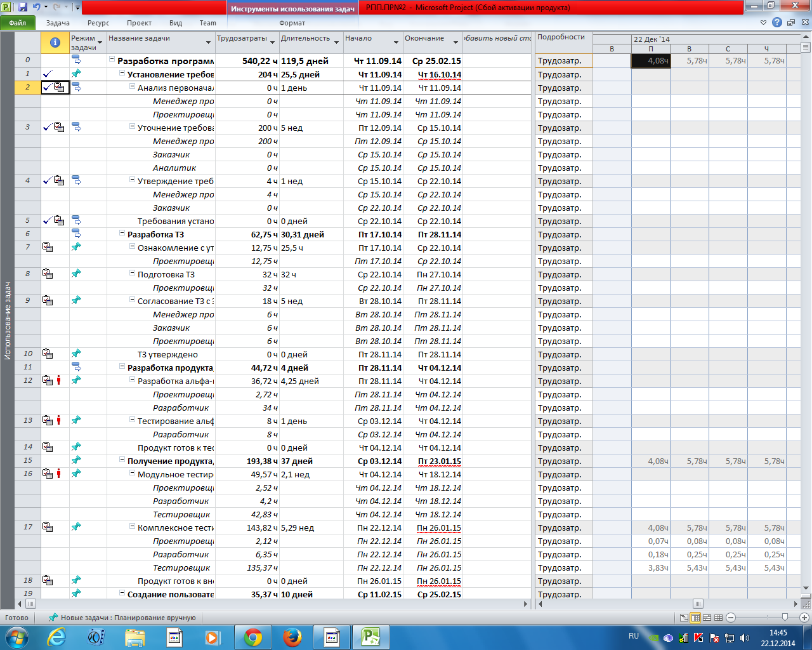Collapse the Разработка ТЗ summary task
Screen dimensions: 812x650
click(122, 234)
